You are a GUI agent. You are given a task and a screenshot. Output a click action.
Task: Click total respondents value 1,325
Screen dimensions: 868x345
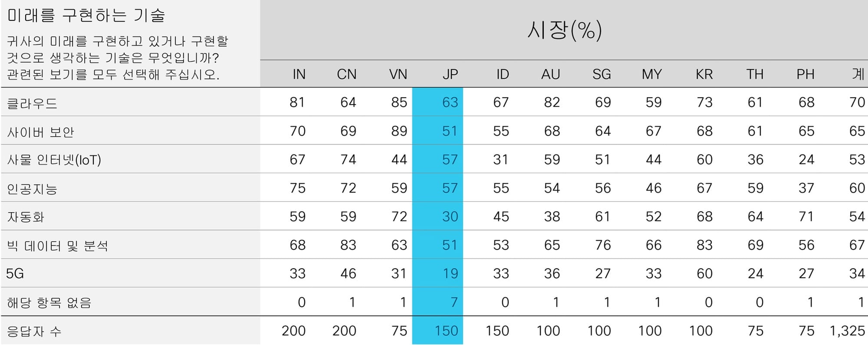847,331
